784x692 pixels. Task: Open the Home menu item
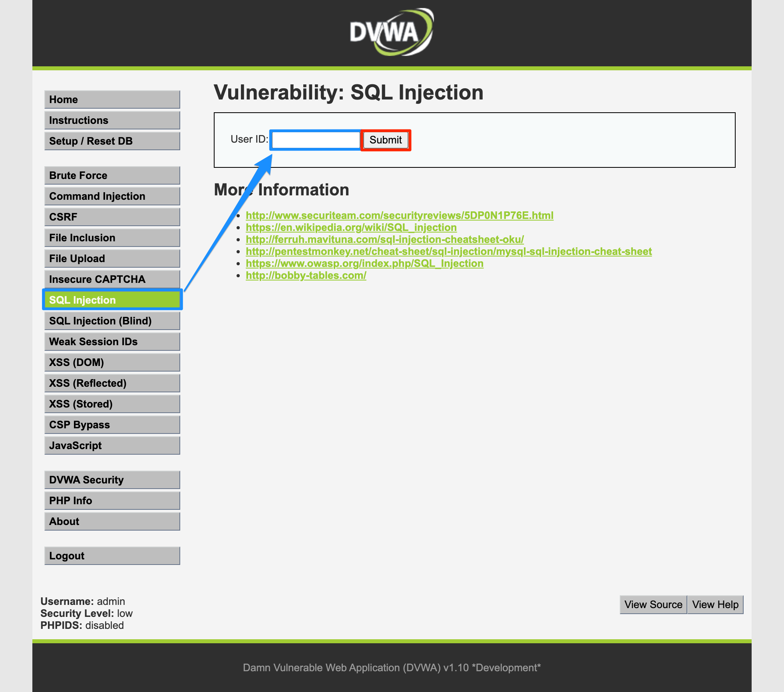(x=112, y=99)
